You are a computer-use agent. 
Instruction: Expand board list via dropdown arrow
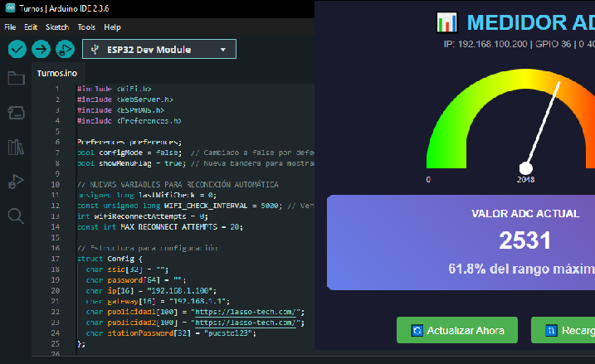(x=223, y=50)
